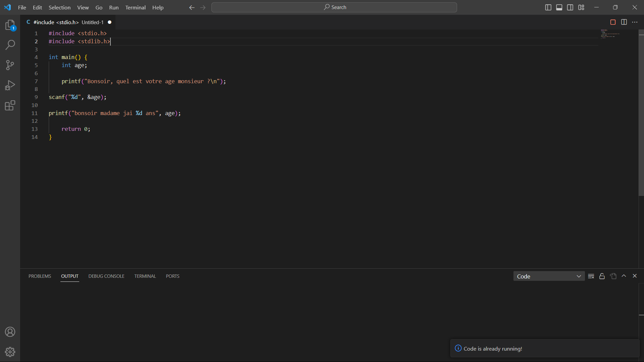Open more editor actions with ellipsis menu
Screen dimensions: 644x362
[635, 22]
